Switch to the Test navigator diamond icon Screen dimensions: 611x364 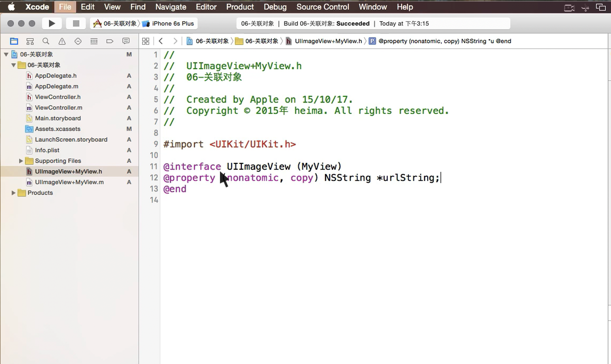coord(78,41)
